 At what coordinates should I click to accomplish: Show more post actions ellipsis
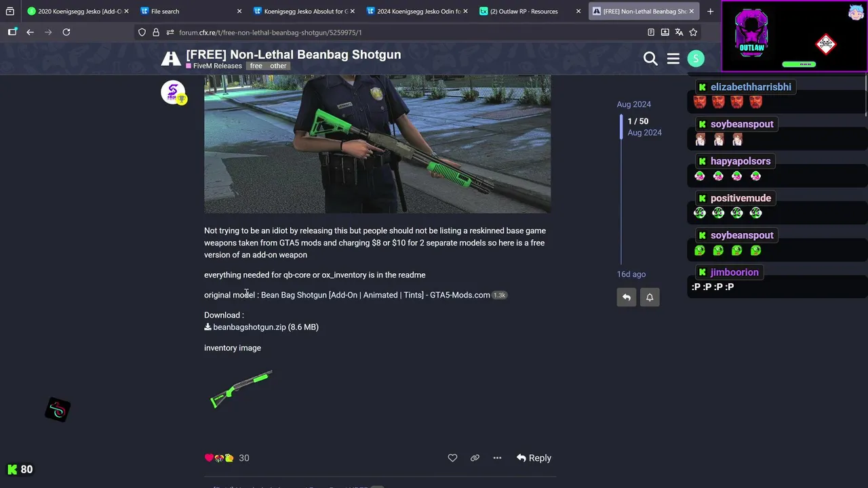(497, 458)
